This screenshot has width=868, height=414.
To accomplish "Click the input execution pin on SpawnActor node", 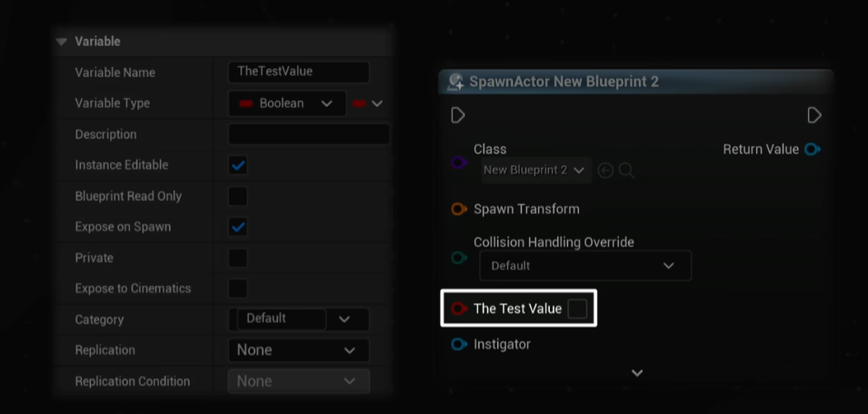I will coord(458,115).
